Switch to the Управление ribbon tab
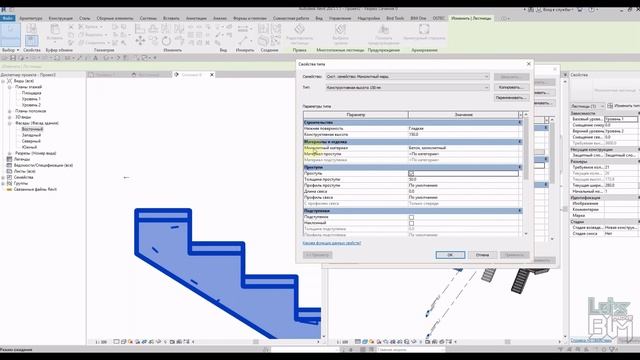The height and width of the screenshot is (360, 640). 340,18
